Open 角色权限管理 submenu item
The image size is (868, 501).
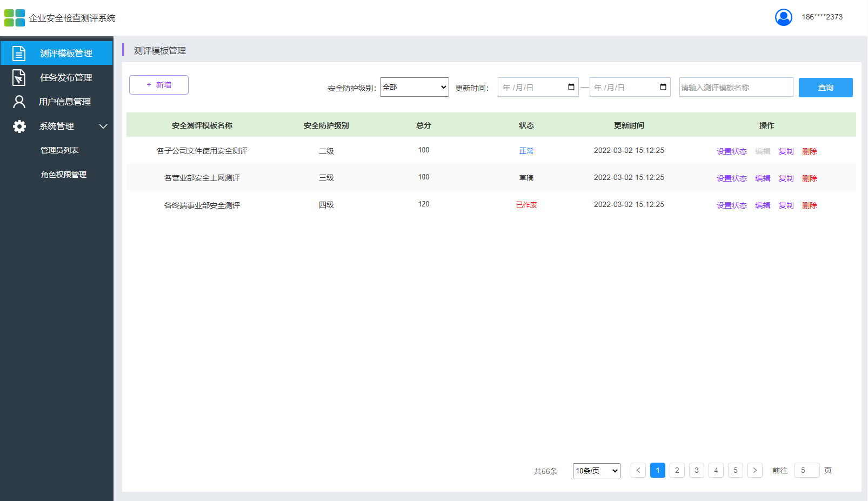[x=64, y=175]
